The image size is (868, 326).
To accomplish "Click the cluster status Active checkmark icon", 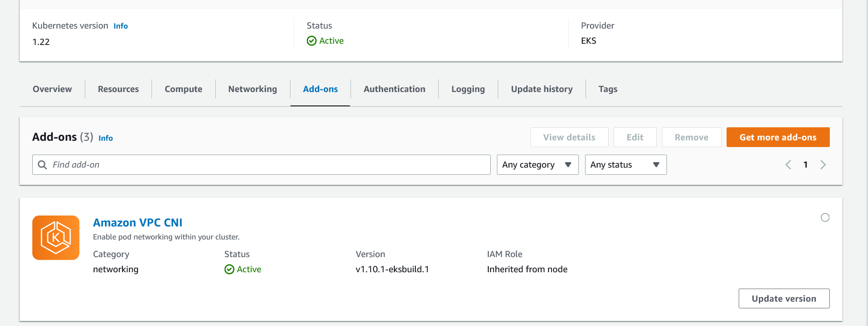I will (x=311, y=41).
